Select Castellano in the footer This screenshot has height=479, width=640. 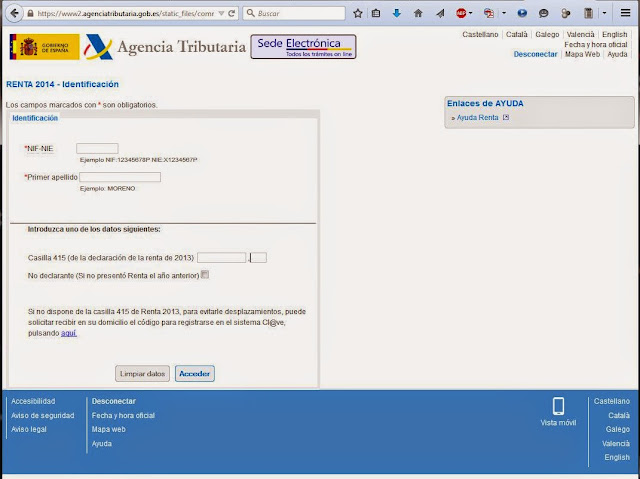coord(611,401)
